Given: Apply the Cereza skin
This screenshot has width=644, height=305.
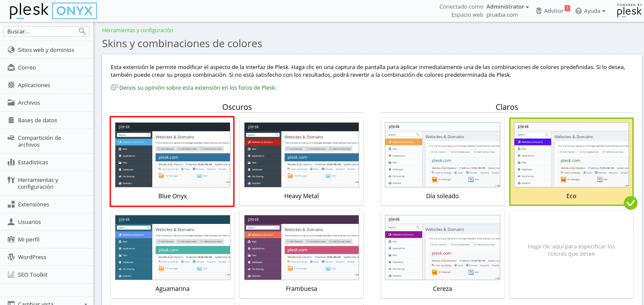Looking at the screenshot, I should [x=442, y=254].
